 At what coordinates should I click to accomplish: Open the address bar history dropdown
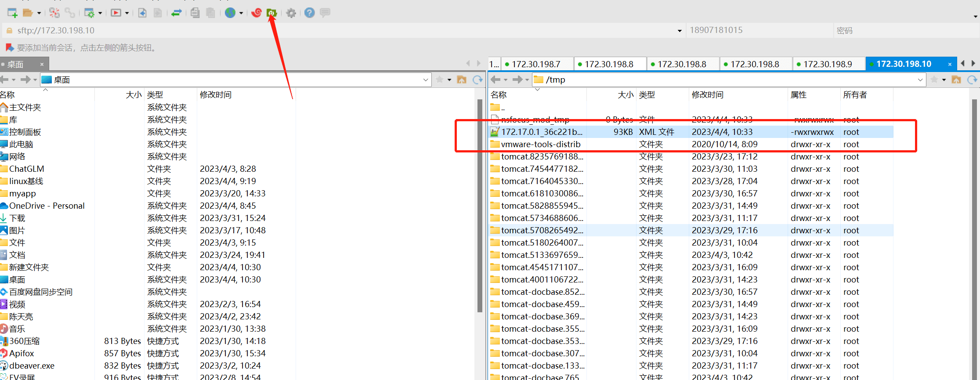tap(680, 31)
